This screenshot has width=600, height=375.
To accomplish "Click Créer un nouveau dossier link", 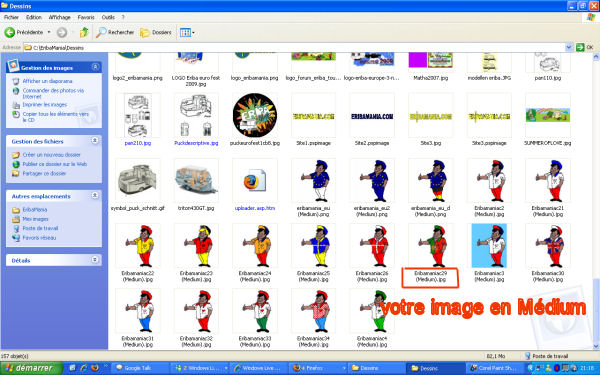I will [51, 155].
